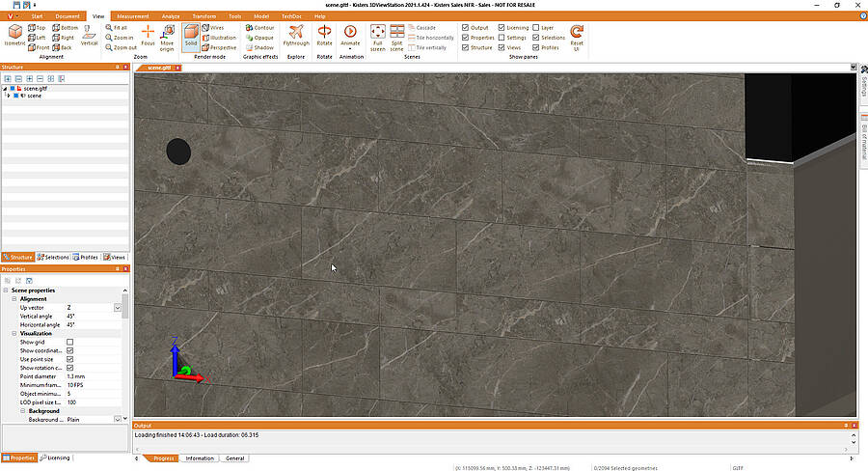Open the Background Plain dropdown
868x471 pixels.
click(118, 420)
